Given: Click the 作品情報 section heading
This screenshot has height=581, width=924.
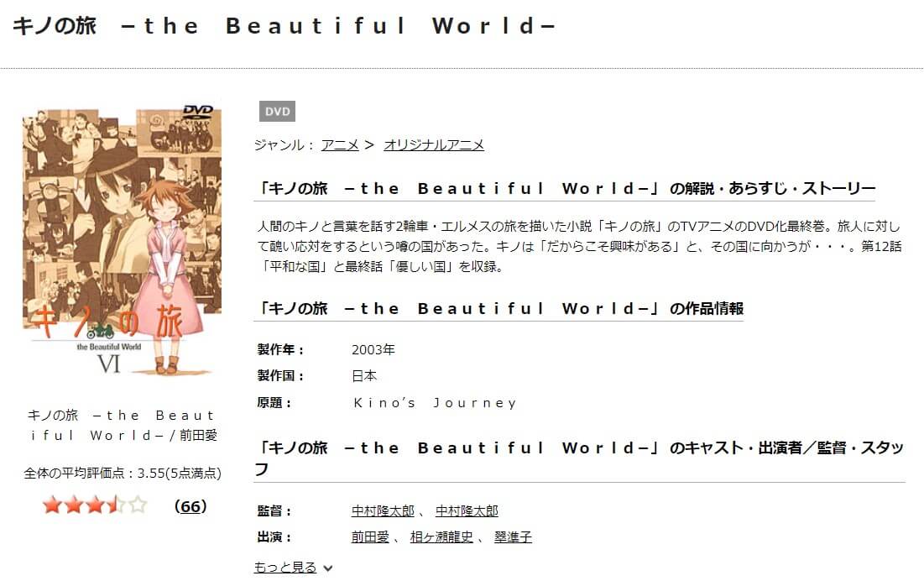Looking at the screenshot, I should tap(499, 308).
